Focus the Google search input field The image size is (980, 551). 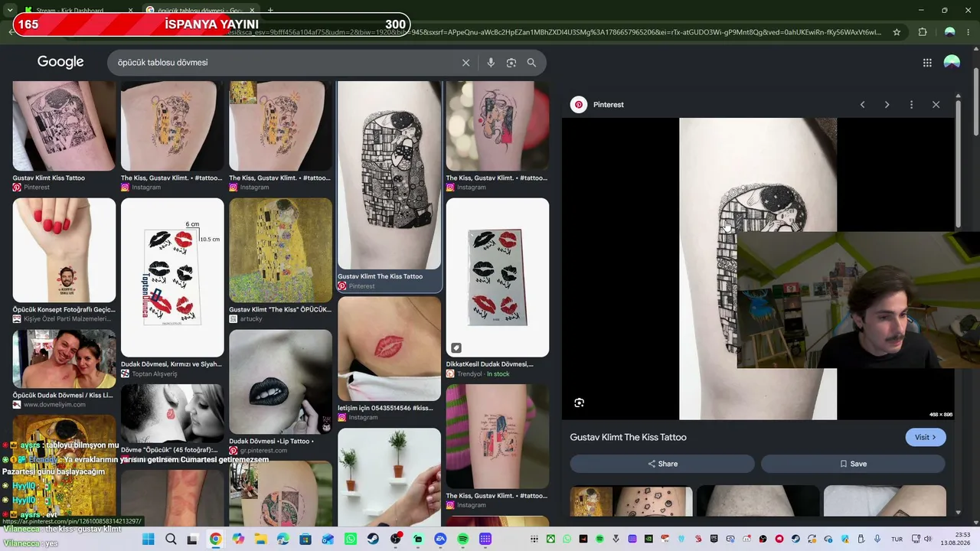pos(283,63)
